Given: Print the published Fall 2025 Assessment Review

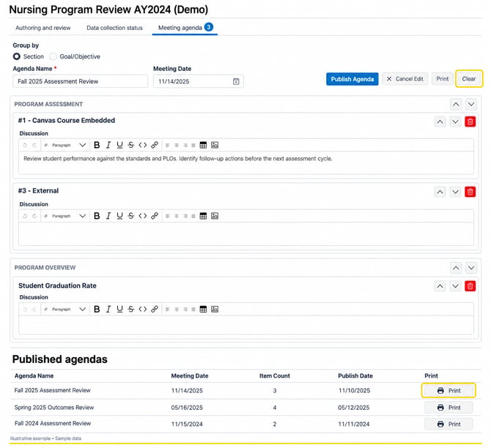Looking at the screenshot, I should 448,390.
